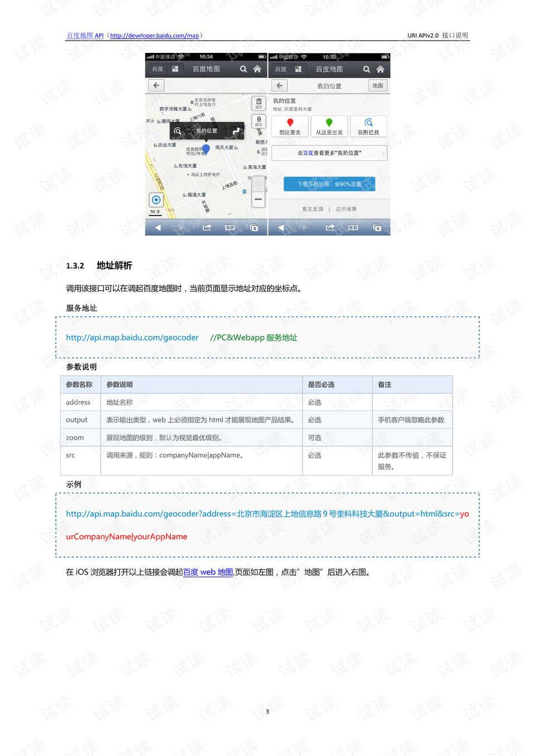Click the map zoom in plus button
535x756 pixels.
point(258,183)
